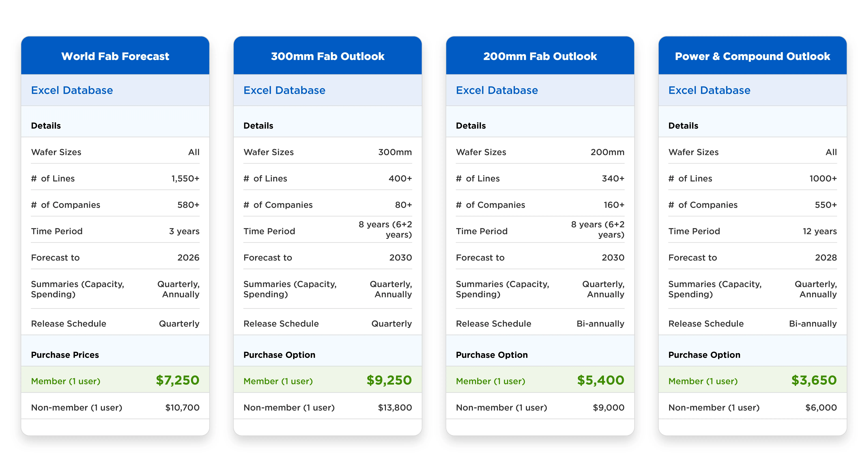Click "Non-member (1 user)" label in Power & Compound Outlook

(x=714, y=408)
